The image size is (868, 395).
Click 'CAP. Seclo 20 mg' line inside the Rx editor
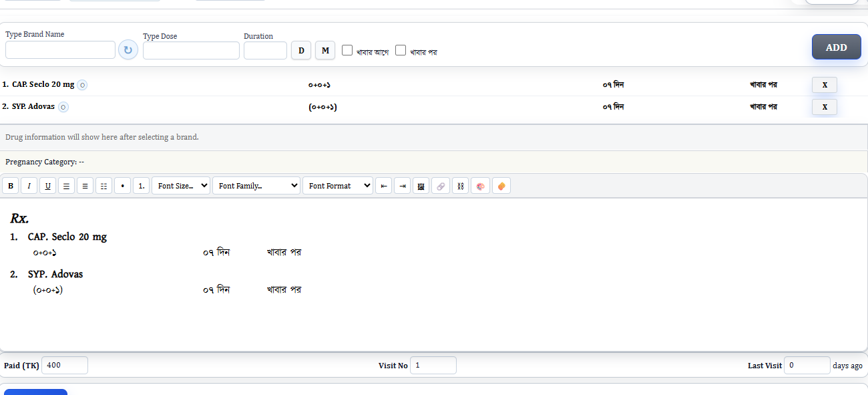(x=67, y=237)
